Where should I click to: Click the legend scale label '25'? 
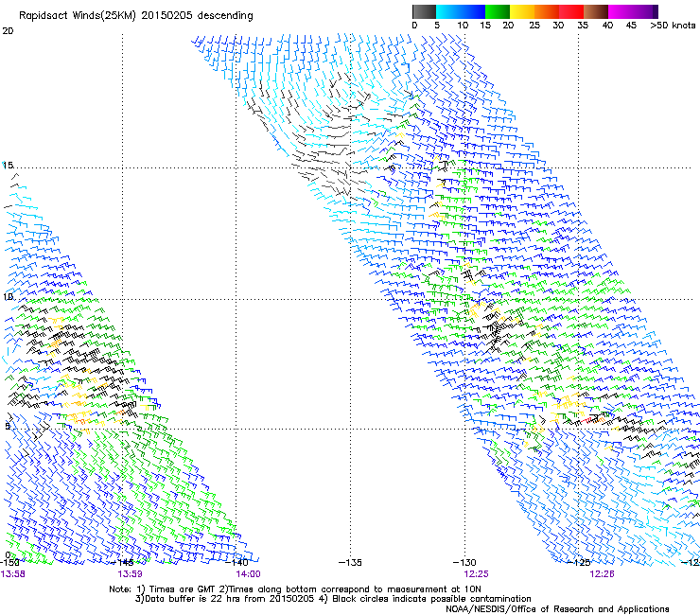pyautogui.click(x=534, y=26)
